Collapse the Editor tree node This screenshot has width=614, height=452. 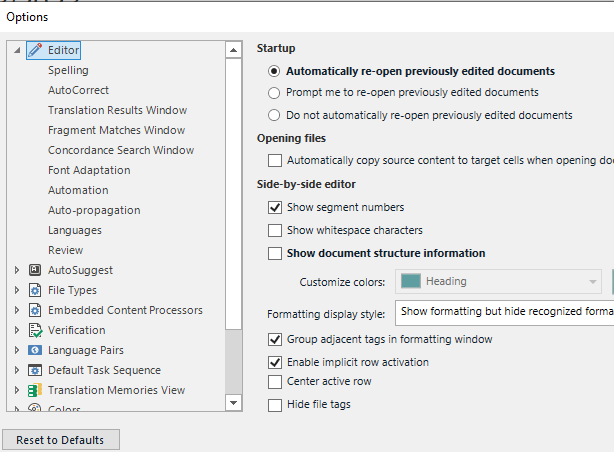point(17,50)
